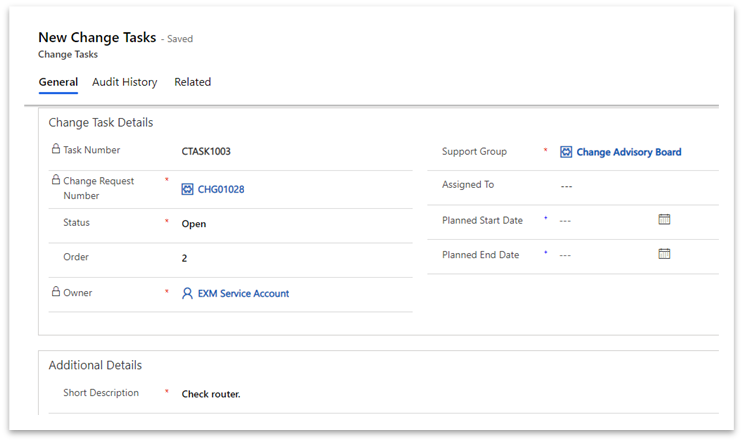Click the lock icon beside Change Request Number
743x442 pixels.
coord(56,180)
